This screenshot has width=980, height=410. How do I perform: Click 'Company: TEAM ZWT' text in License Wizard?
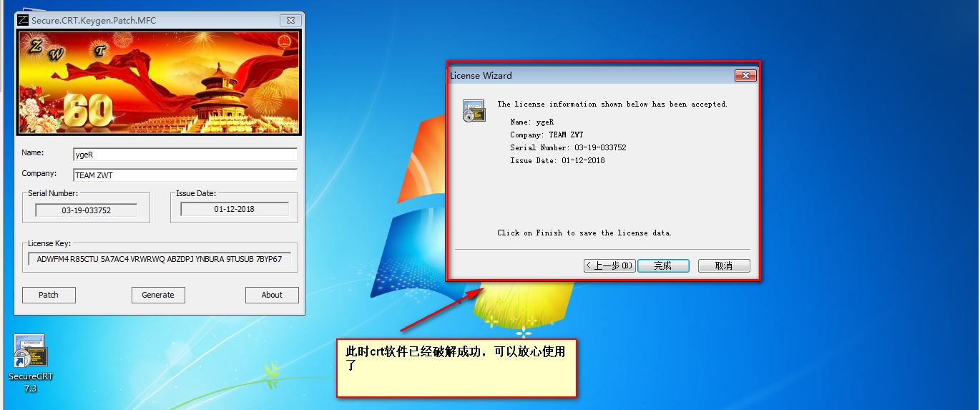[x=547, y=135]
